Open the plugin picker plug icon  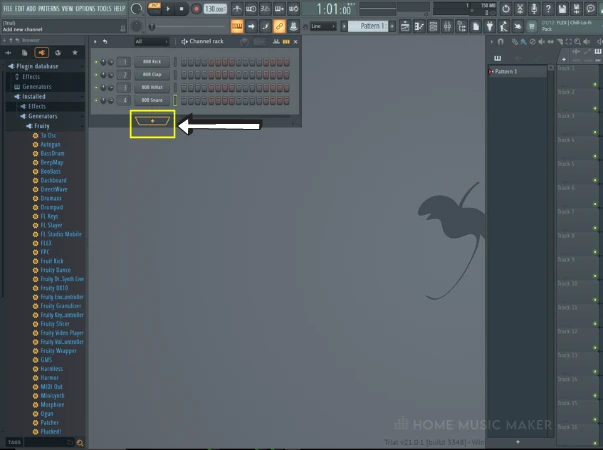point(490,26)
